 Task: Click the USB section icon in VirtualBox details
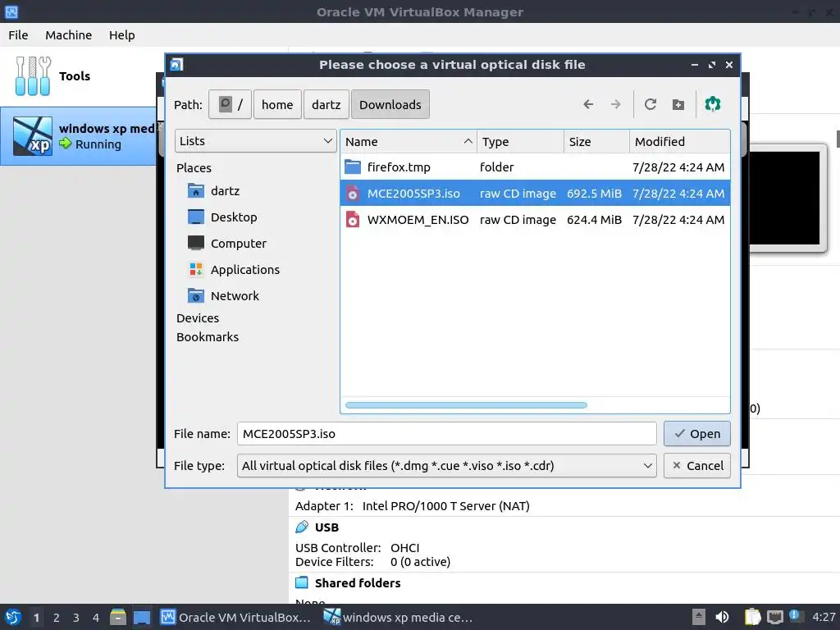click(x=302, y=527)
